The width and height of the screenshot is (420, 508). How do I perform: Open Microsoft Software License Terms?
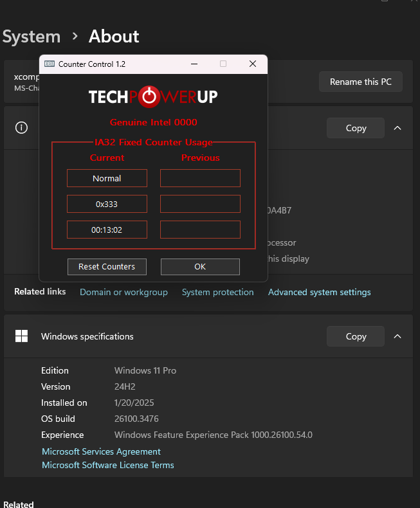point(108,465)
